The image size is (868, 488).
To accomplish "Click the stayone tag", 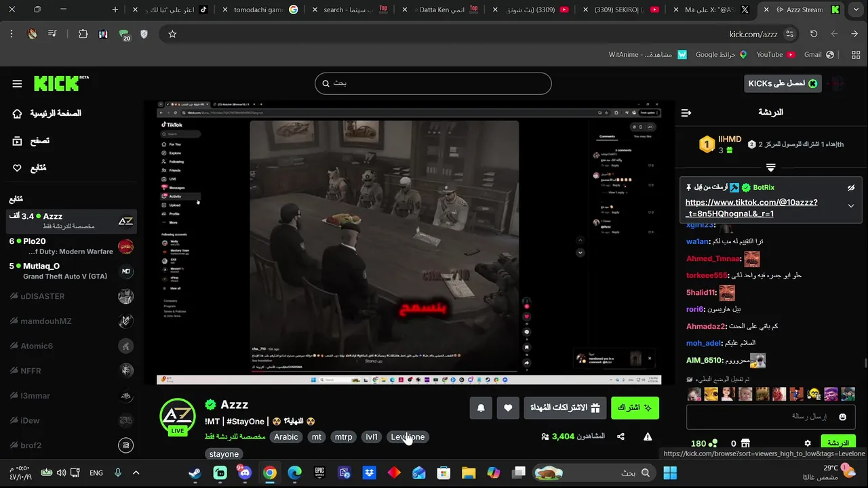I will coord(224,454).
